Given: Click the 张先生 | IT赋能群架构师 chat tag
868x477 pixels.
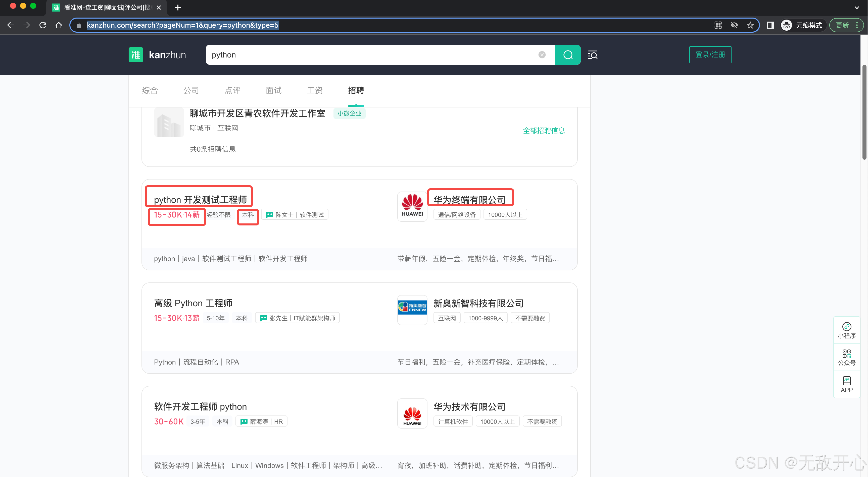Looking at the screenshot, I should point(298,318).
